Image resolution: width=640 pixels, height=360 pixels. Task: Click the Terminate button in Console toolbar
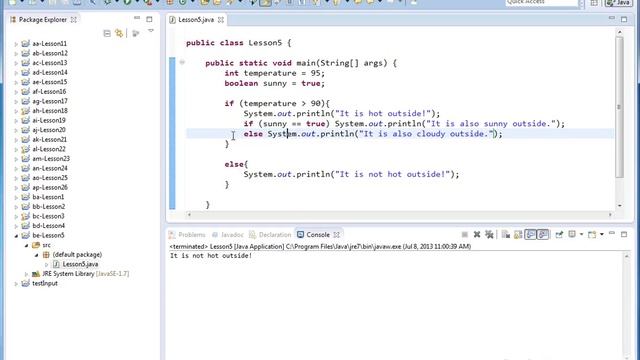click(x=464, y=235)
